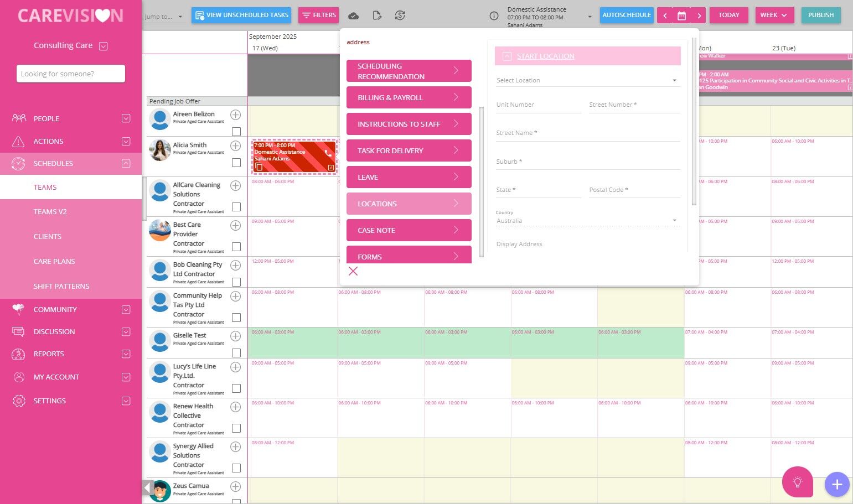This screenshot has height=504, width=853.
Task: Click the phone icon on the Domestic Assistance shift
Action: (328, 153)
